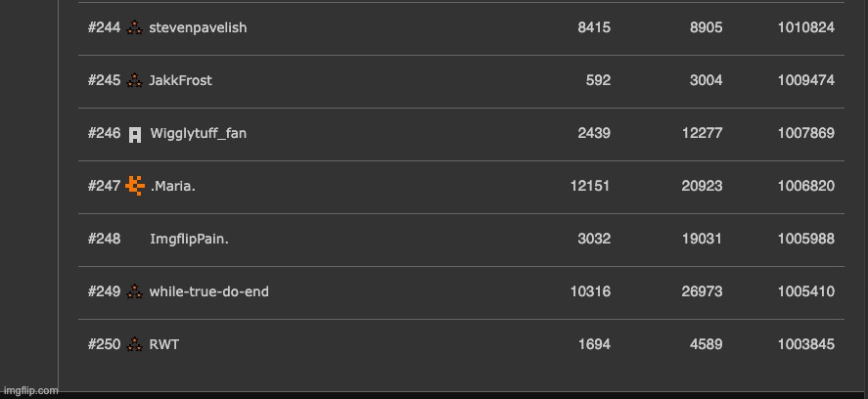Visit the Wigglytuff_fan profile

pyautogui.click(x=198, y=133)
